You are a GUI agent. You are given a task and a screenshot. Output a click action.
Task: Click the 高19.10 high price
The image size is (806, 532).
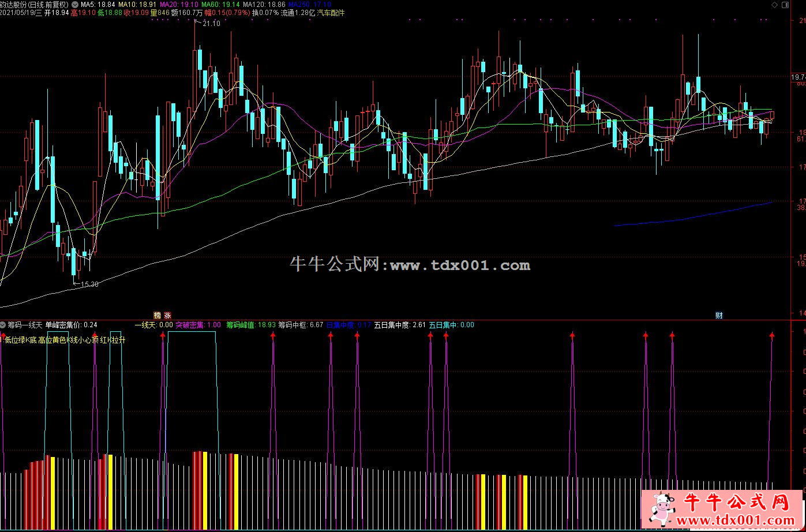pyautogui.click(x=83, y=13)
